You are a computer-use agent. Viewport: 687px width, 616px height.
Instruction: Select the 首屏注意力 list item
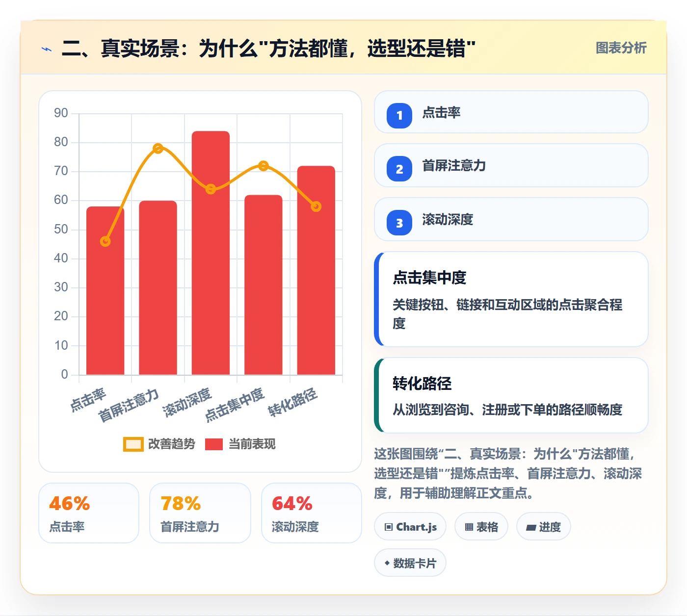pyautogui.click(x=511, y=165)
